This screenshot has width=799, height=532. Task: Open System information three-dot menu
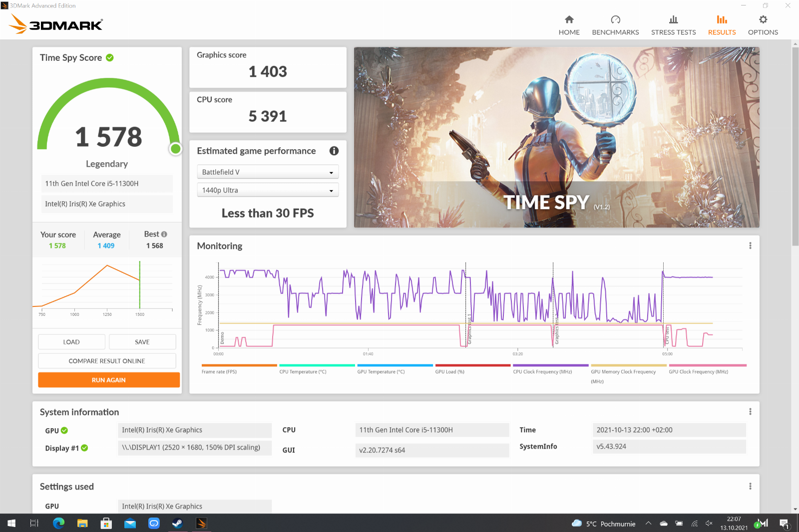(x=750, y=412)
